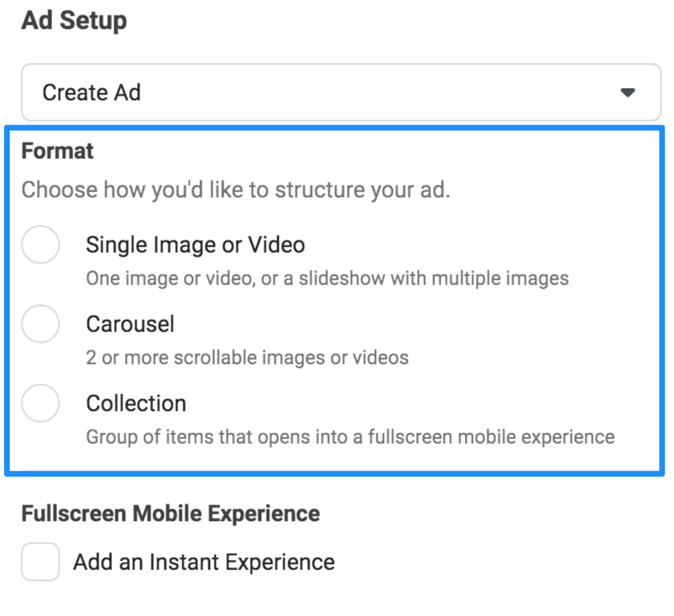Click the unselected circle beside Collection
This screenshot has width=674, height=616.
click(40, 403)
